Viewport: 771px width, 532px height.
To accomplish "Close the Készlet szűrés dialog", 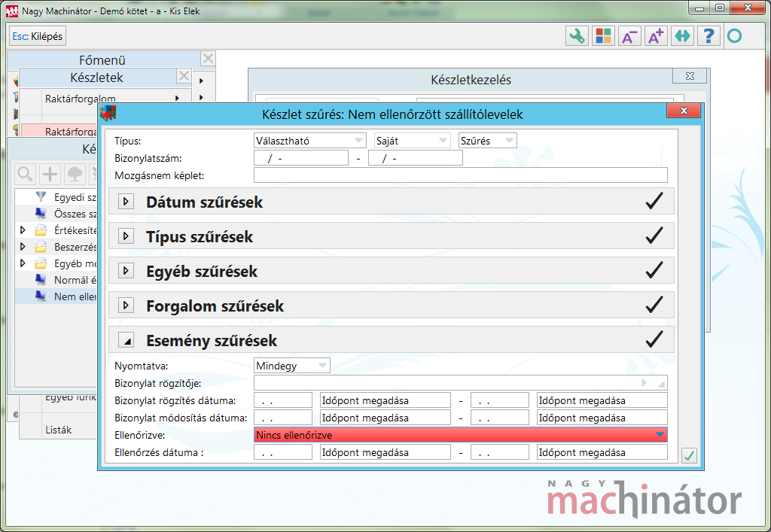I will tap(684, 111).
